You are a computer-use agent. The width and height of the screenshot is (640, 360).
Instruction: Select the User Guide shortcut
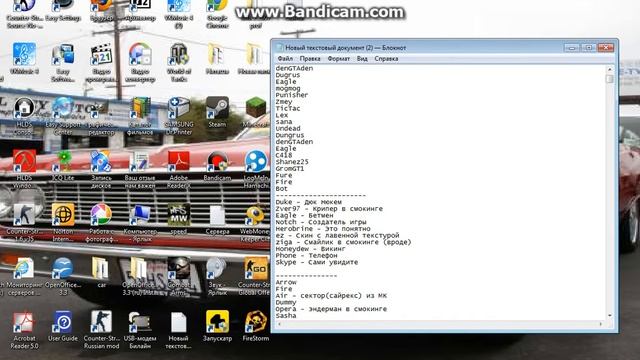point(63,326)
